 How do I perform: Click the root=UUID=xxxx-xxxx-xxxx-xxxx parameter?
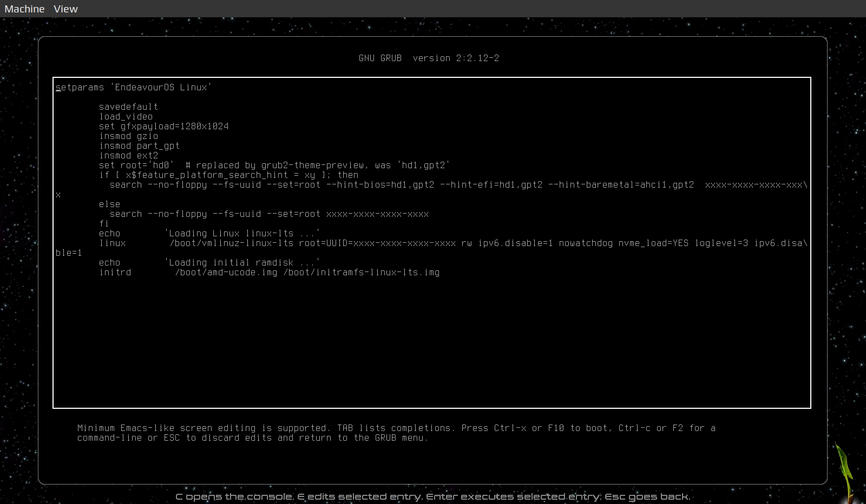click(x=377, y=243)
